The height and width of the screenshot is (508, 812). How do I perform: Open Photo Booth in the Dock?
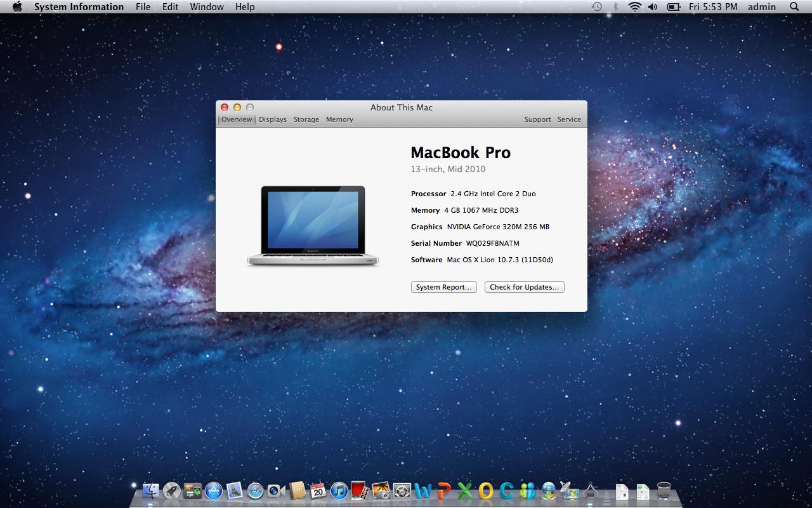[360, 491]
